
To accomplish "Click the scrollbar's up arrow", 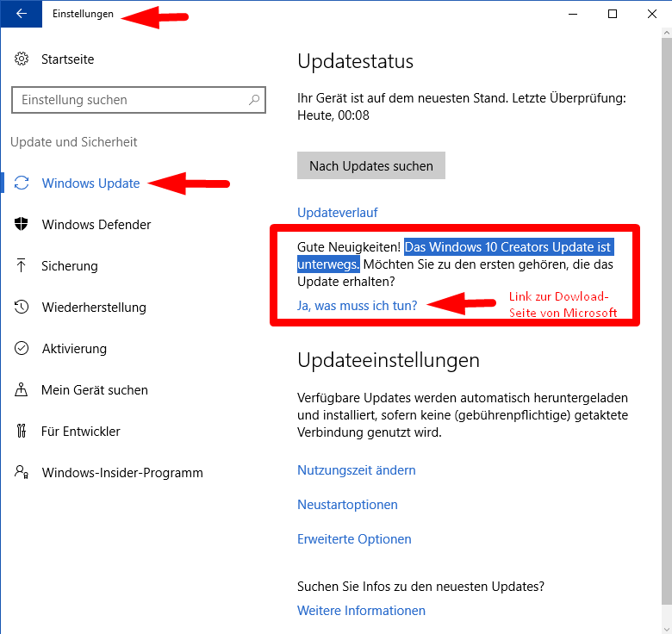I will 667,33.
